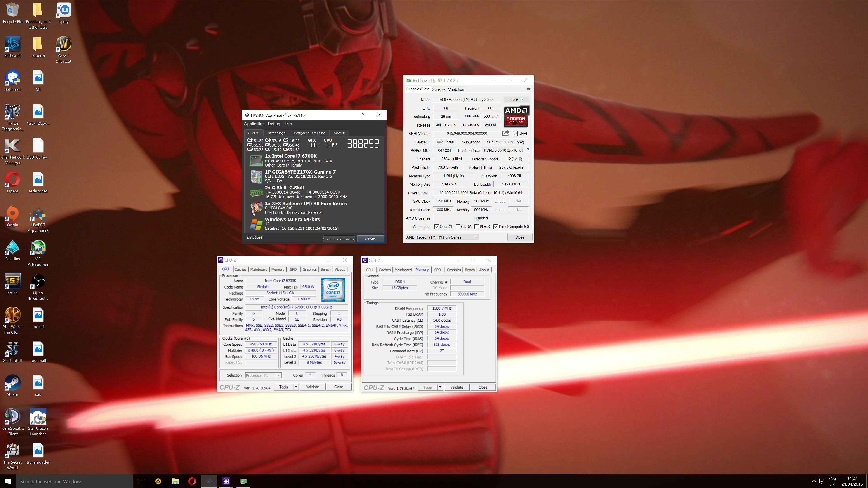Click the GPU-Z BIOS export share icon
The width and height of the screenshot is (868, 488).
pos(505,133)
